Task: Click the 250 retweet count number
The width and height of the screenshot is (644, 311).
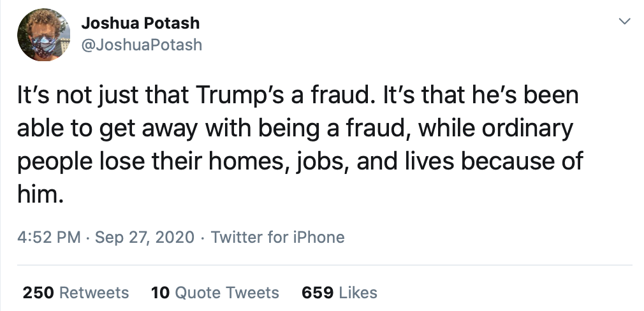Action: pyautogui.click(x=38, y=293)
